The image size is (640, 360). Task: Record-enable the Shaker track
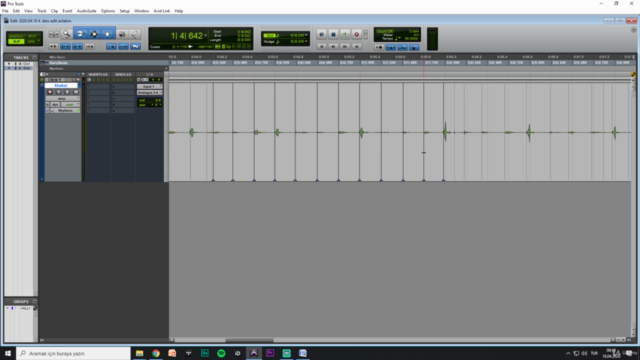pyautogui.click(x=50, y=92)
